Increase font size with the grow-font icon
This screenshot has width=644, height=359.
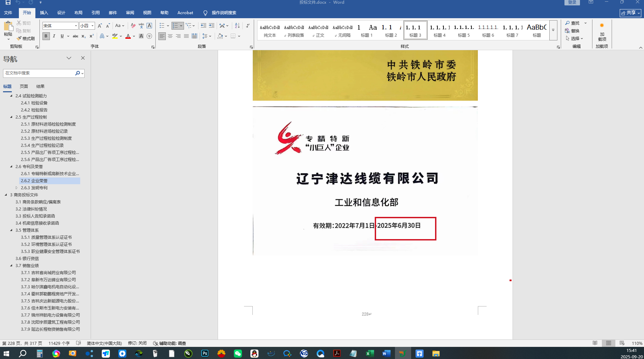100,26
